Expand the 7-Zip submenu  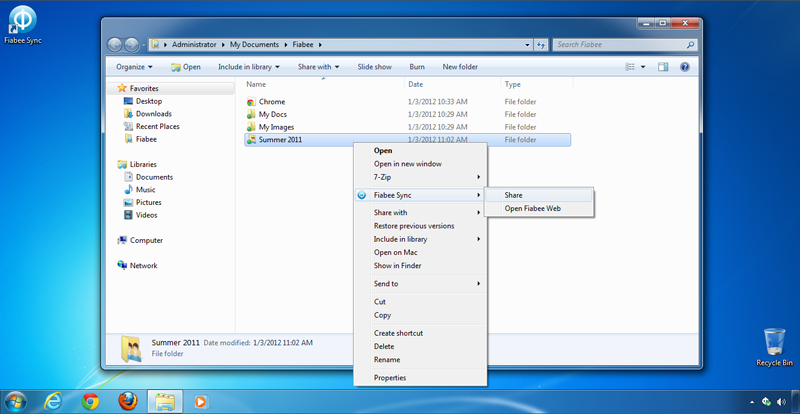[420, 177]
